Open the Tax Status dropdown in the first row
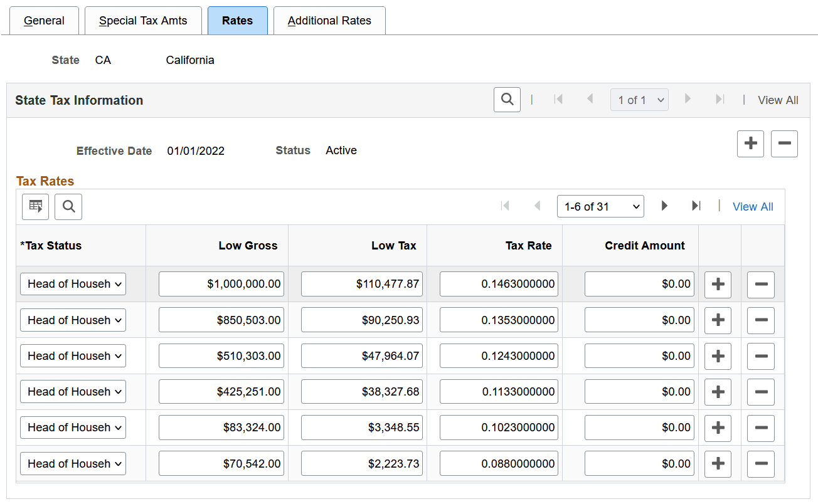818x504 pixels. 72,284
